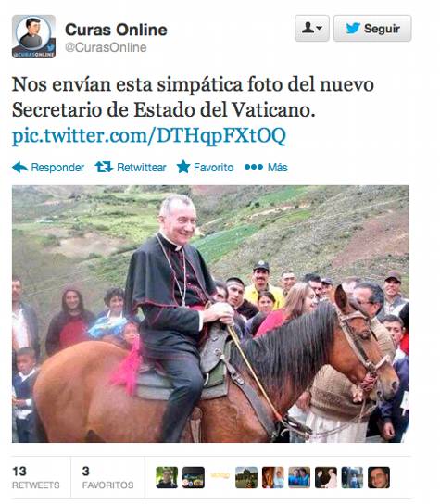The width and height of the screenshot is (440, 504).
Task: Click the Retwittear retweet icon
Action: tap(104, 167)
